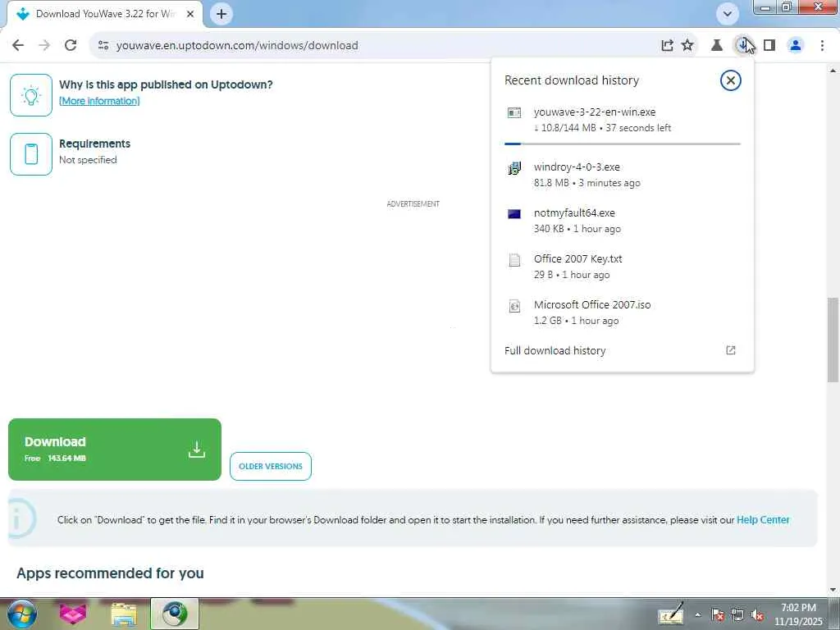Open the Chrome Labs flask icon

(716, 46)
